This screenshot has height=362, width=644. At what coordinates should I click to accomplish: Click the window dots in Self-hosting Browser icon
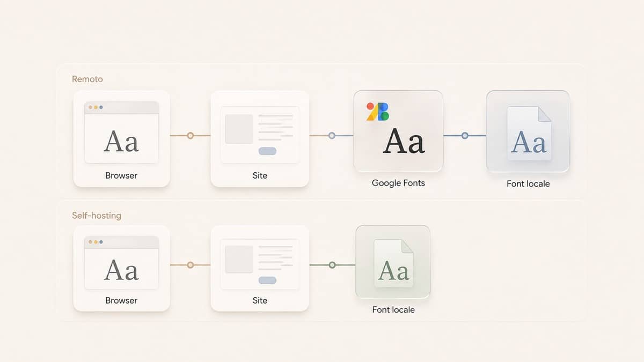(x=96, y=242)
